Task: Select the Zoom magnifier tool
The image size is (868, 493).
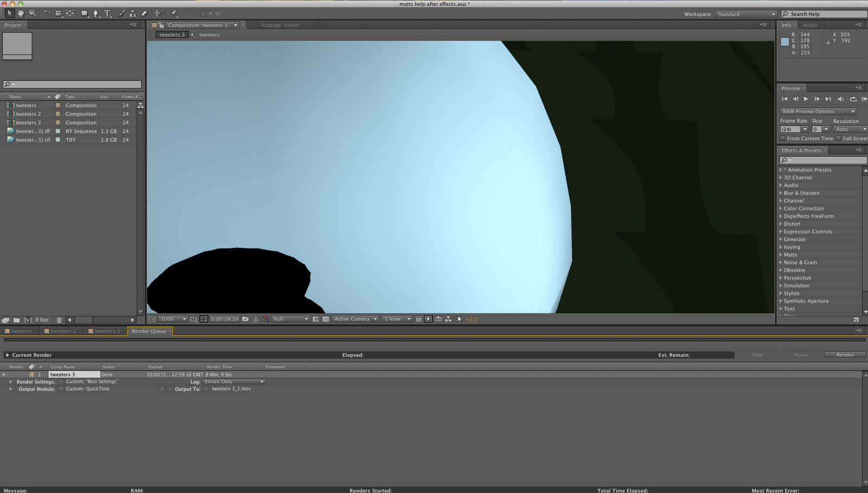Action: 33,13
